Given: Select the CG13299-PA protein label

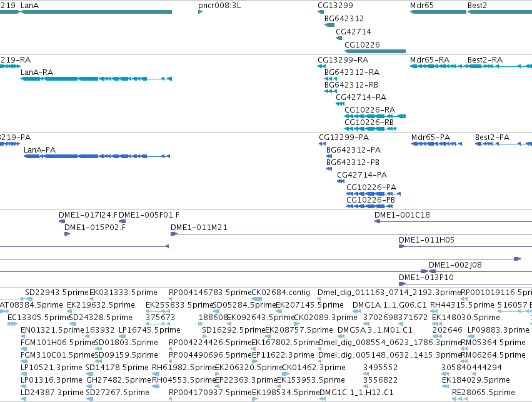Looking at the screenshot, I should 344,138.
